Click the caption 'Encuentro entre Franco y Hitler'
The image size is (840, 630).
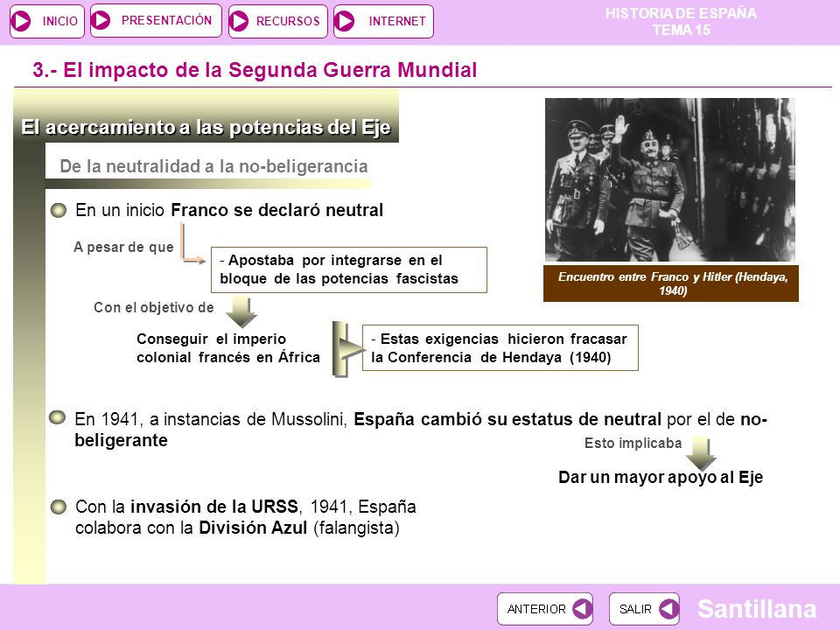671,283
